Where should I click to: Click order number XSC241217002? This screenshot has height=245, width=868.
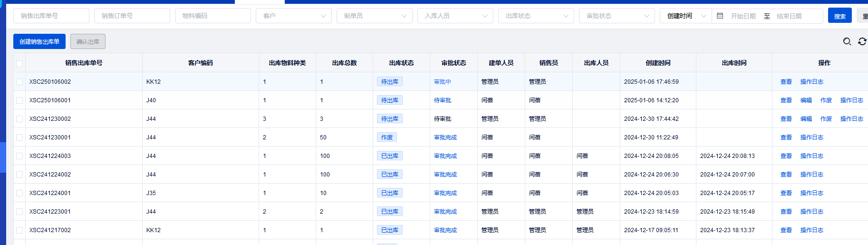pos(50,230)
